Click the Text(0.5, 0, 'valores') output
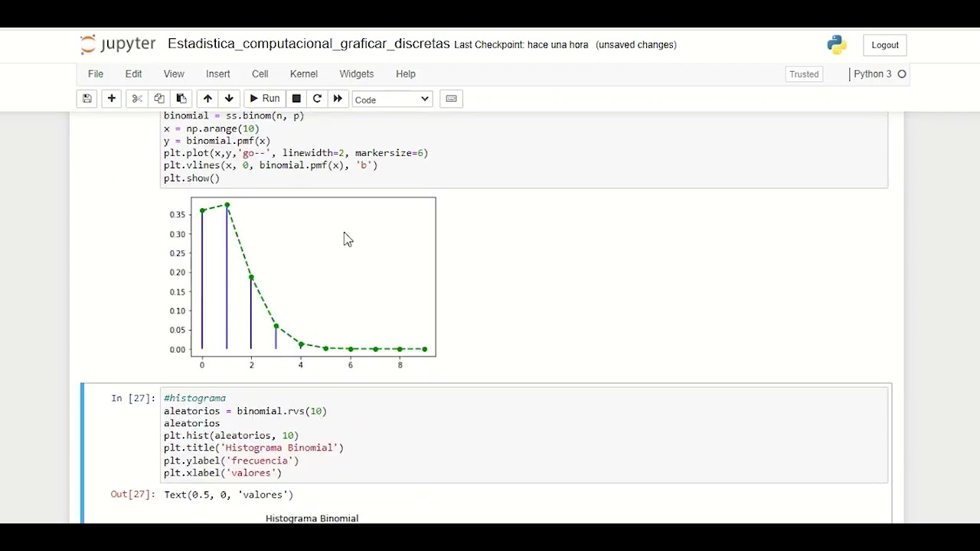 pyautogui.click(x=228, y=494)
